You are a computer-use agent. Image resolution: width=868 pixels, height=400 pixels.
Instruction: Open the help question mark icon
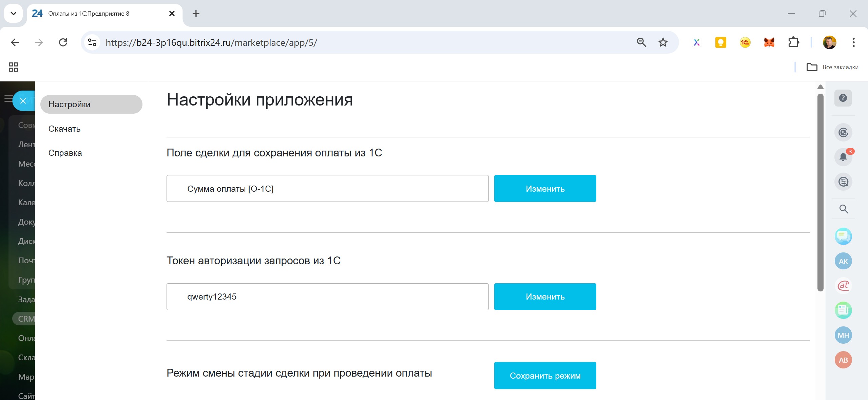(843, 98)
